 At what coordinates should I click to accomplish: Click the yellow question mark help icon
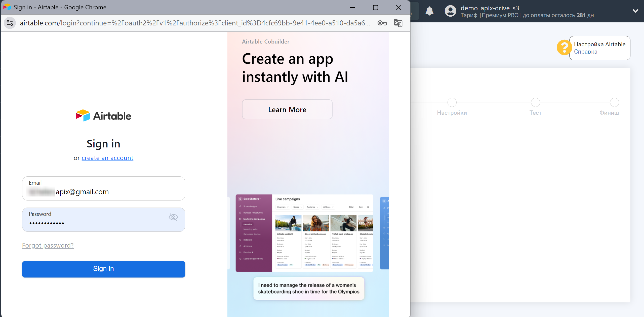coord(564,47)
